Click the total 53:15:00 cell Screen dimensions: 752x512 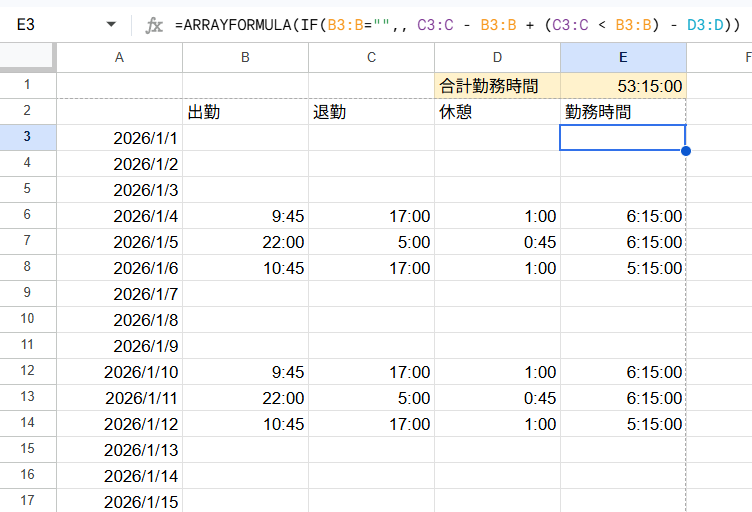623,86
